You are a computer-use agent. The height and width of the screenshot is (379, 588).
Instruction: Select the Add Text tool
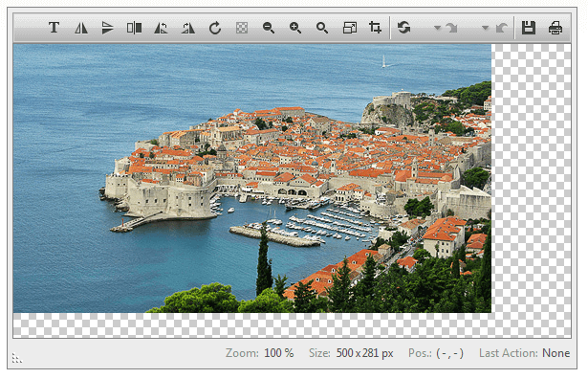click(54, 28)
